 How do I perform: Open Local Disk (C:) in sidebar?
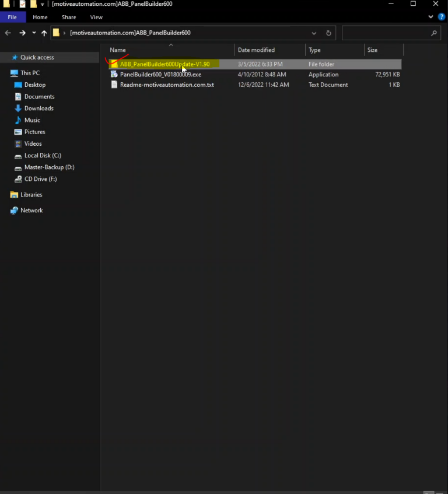coord(43,156)
